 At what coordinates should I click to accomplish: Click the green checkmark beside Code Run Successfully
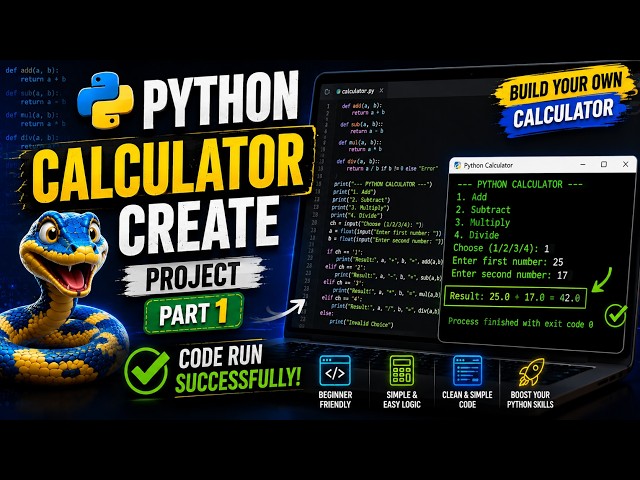coord(147,371)
